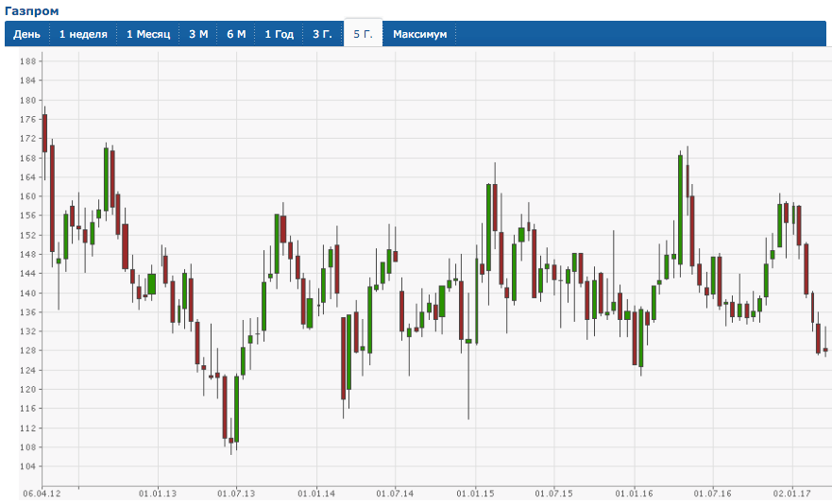Click the Газпром title link
Image resolution: width=832 pixels, height=504 pixels.
(31, 10)
